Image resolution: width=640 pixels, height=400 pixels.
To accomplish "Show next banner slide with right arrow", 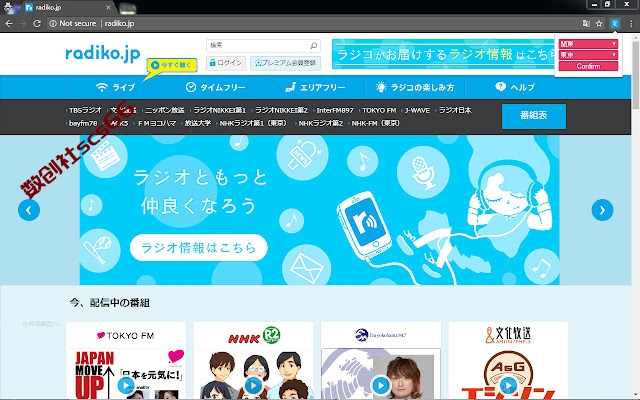I will (602, 210).
